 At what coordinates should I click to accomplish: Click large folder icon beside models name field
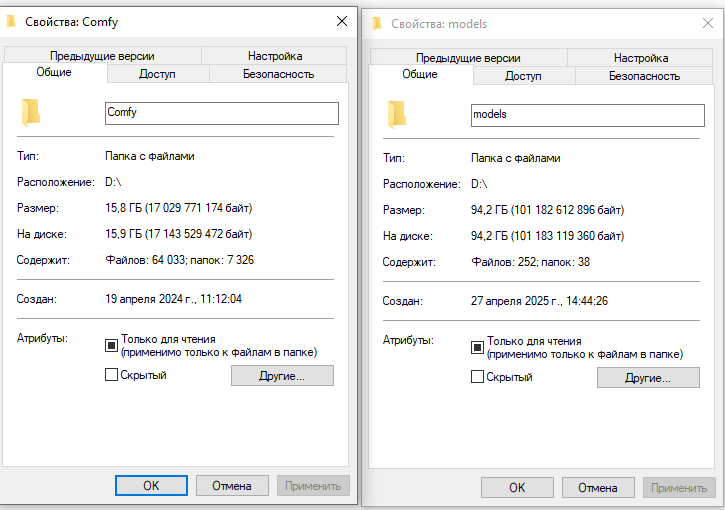coord(397,114)
